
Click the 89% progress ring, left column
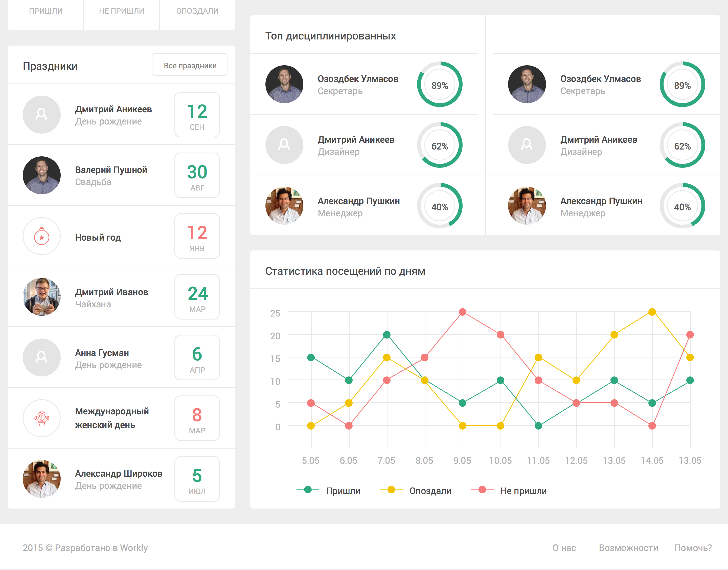(x=440, y=84)
